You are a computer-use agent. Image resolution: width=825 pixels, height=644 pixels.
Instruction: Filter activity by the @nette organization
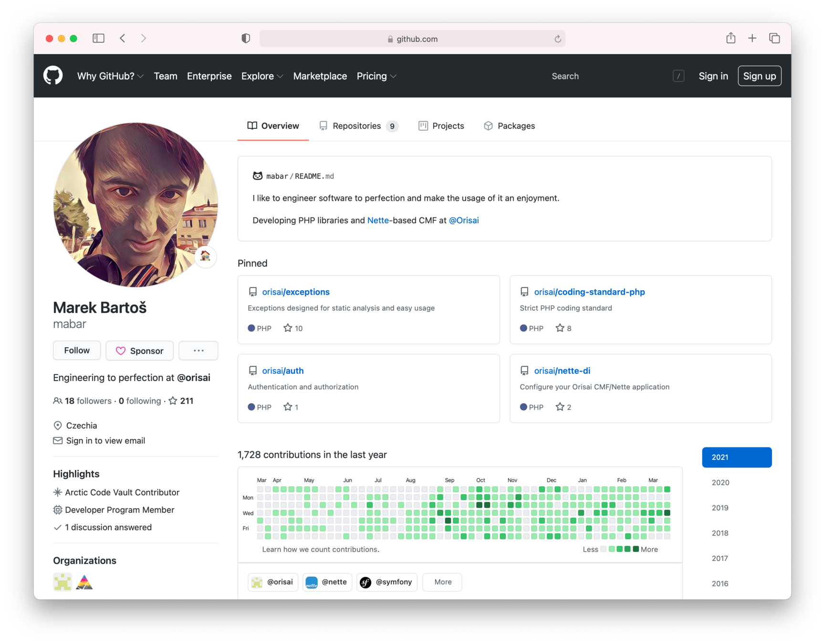point(327,582)
